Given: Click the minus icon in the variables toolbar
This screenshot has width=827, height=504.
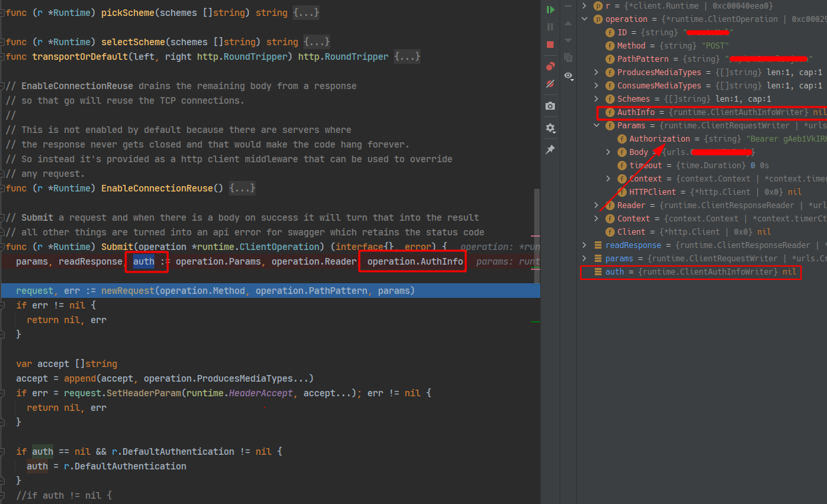Looking at the screenshot, I should click(x=568, y=6).
